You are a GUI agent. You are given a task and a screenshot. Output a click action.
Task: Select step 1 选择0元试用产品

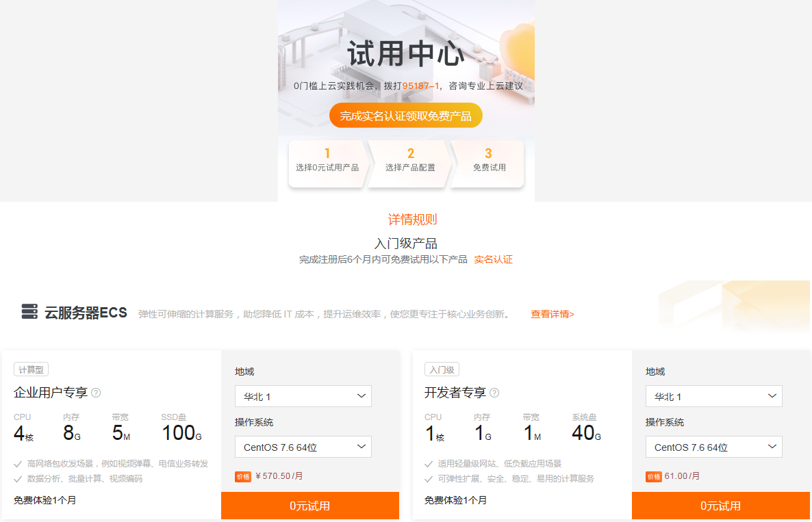click(x=327, y=164)
